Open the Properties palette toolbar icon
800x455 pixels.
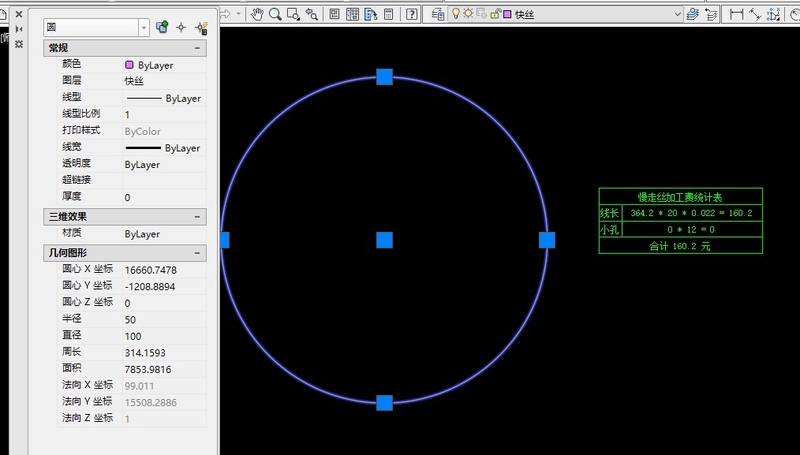click(x=334, y=14)
